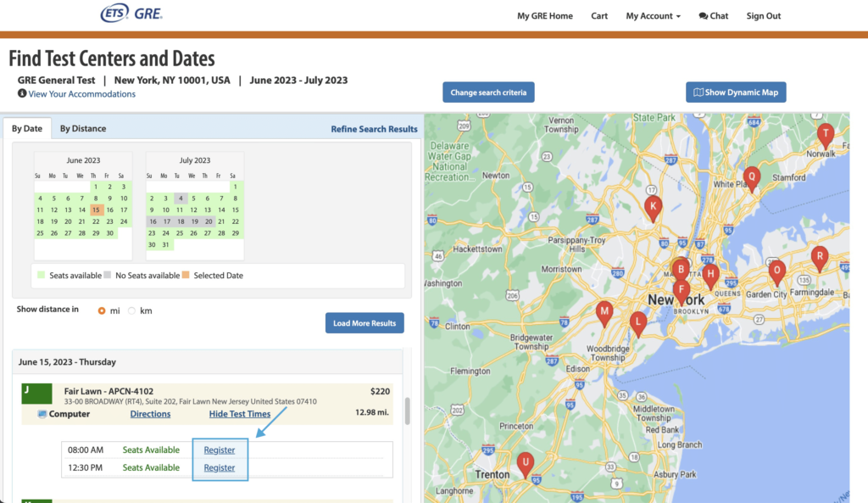Viewport: 868px width, 503px height.
Task: Collapse times with Hide Test Times
Action: tap(240, 414)
